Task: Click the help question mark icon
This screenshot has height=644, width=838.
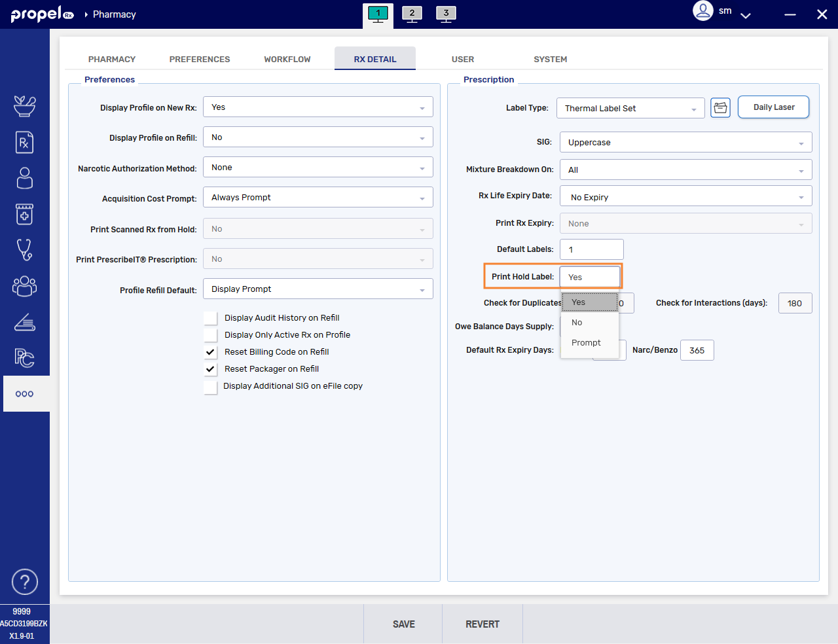Action: click(x=25, y=582)
